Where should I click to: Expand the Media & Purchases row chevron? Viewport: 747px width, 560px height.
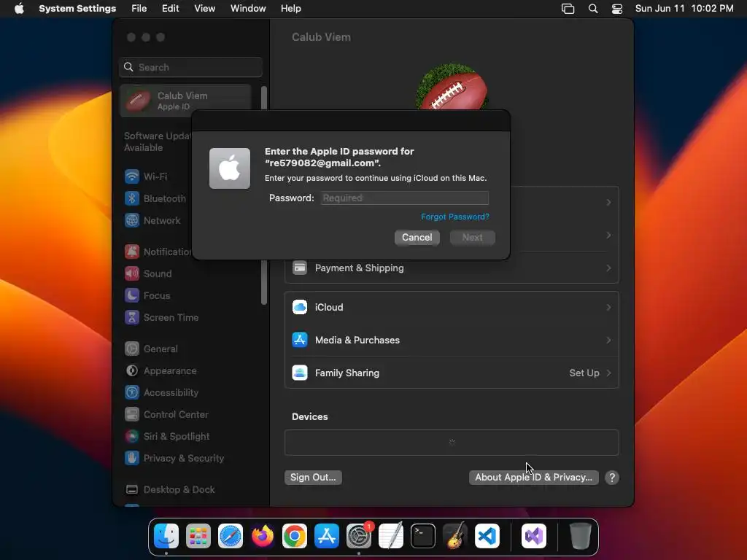pyautogui.click(x=608, y=340)
